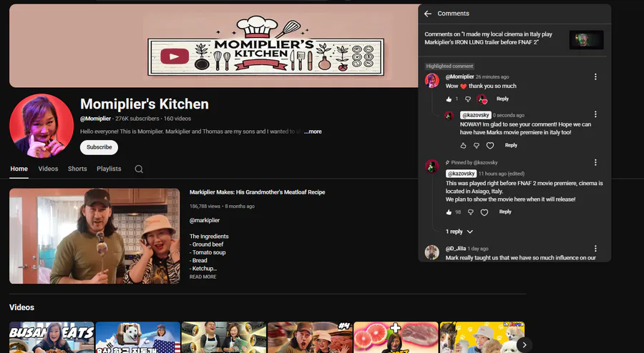This screenshot has height=353, width=644.
Task: Click the '160 videos' count text
Action: click(177, 119)
